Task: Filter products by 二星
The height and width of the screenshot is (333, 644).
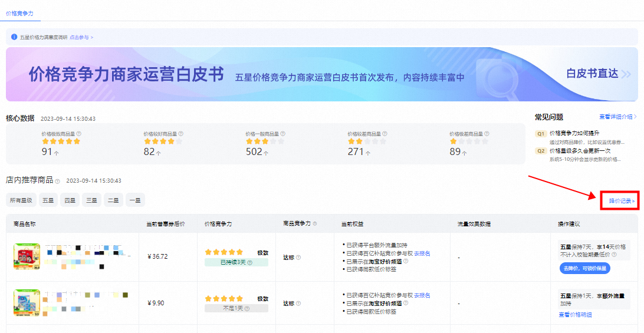Action: [x=113, y=200]
